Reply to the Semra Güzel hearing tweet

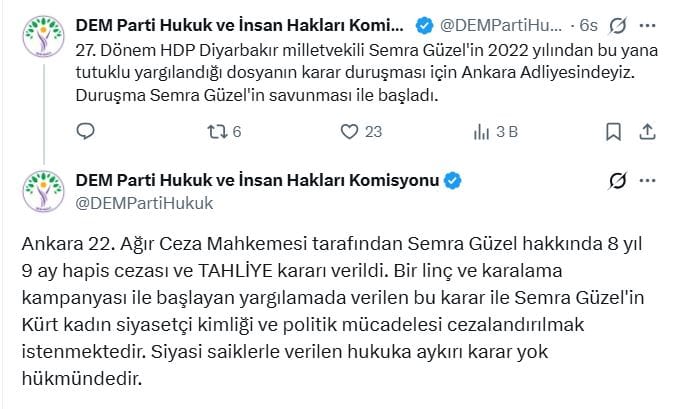[x=86, y=131]
